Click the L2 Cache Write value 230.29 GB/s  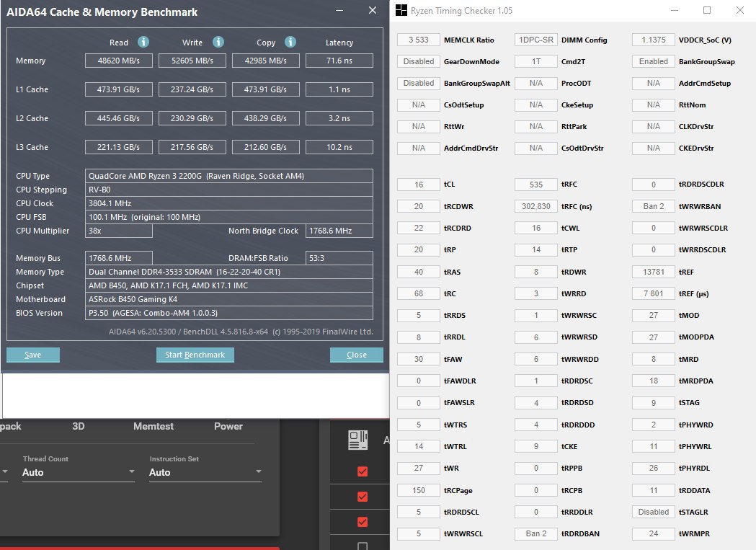[x=192, y=118]
